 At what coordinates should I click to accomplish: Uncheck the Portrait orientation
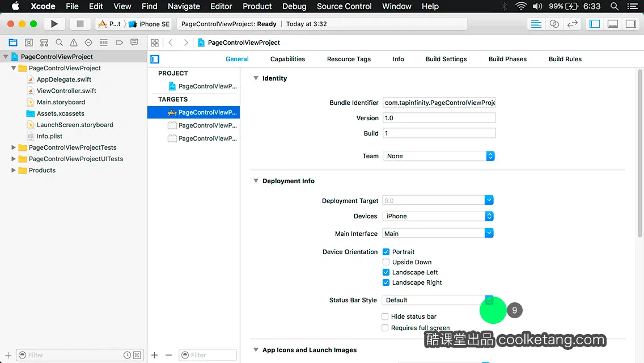pos(386,252)
